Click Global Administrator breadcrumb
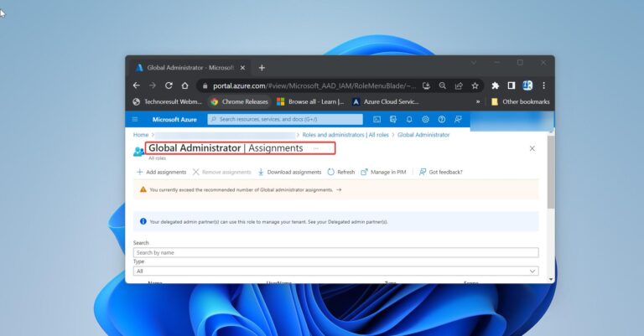 click(423, 135)
